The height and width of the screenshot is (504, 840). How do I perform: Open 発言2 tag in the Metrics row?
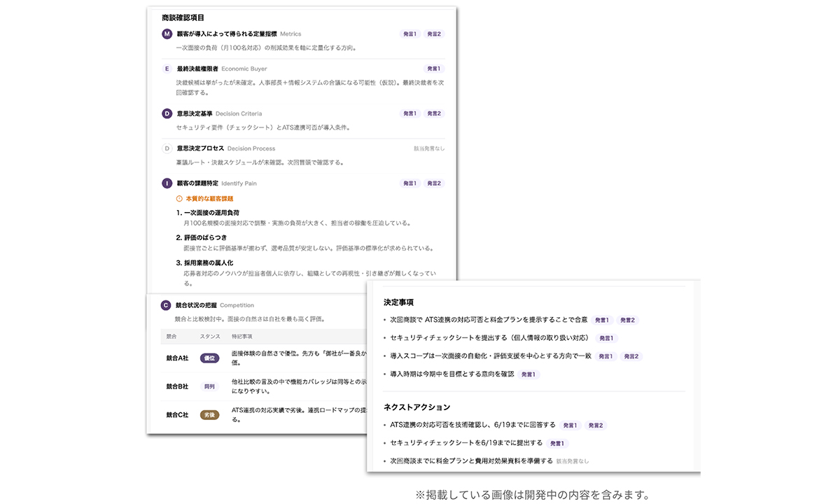435,34
